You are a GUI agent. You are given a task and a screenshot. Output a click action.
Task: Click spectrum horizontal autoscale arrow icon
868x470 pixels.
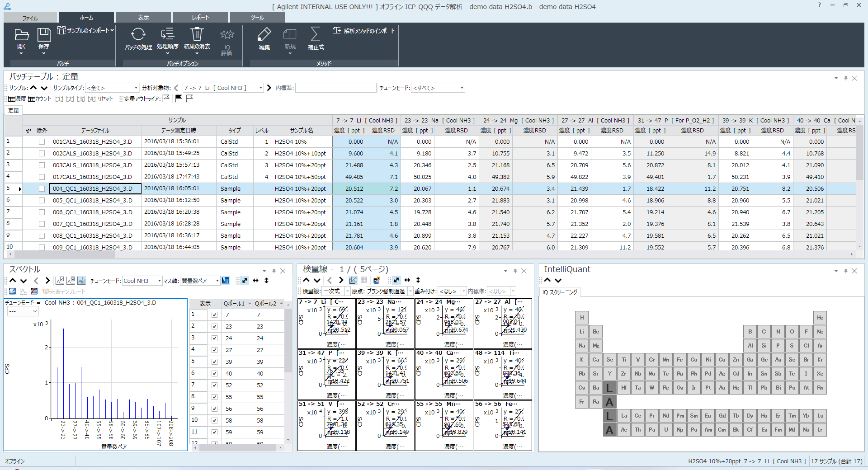pos(255,281)
